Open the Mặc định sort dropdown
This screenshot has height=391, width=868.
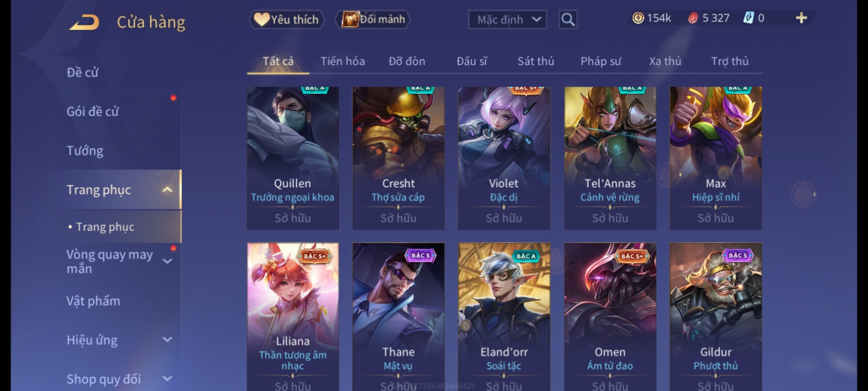click(x=507, y=20)
